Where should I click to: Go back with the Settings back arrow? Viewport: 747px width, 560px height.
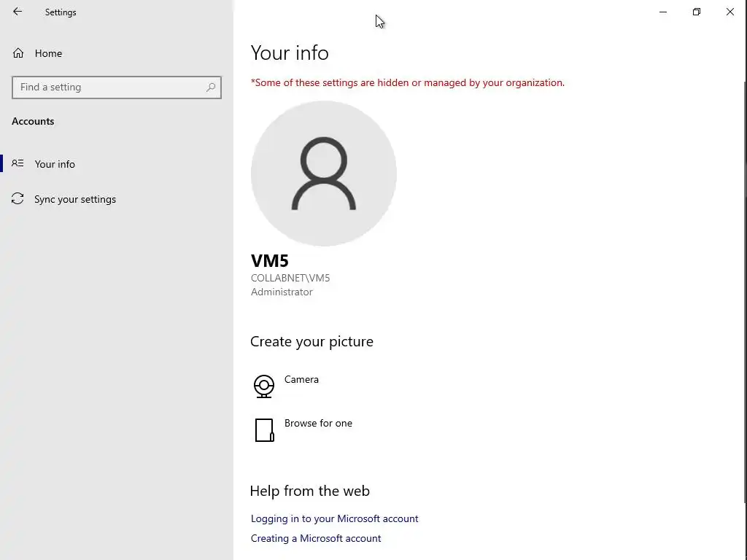18,12
